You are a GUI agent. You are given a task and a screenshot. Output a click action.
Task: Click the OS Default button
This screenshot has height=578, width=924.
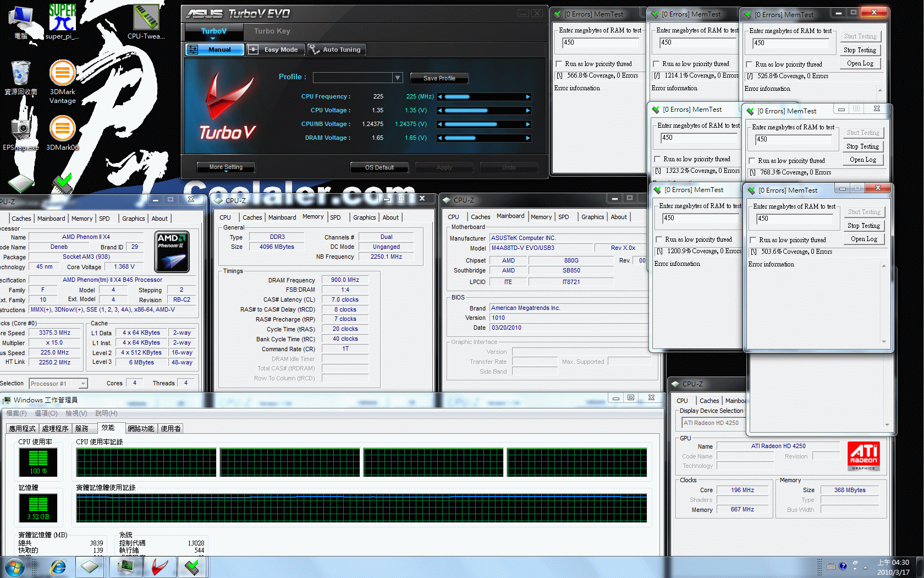point(380,167)
